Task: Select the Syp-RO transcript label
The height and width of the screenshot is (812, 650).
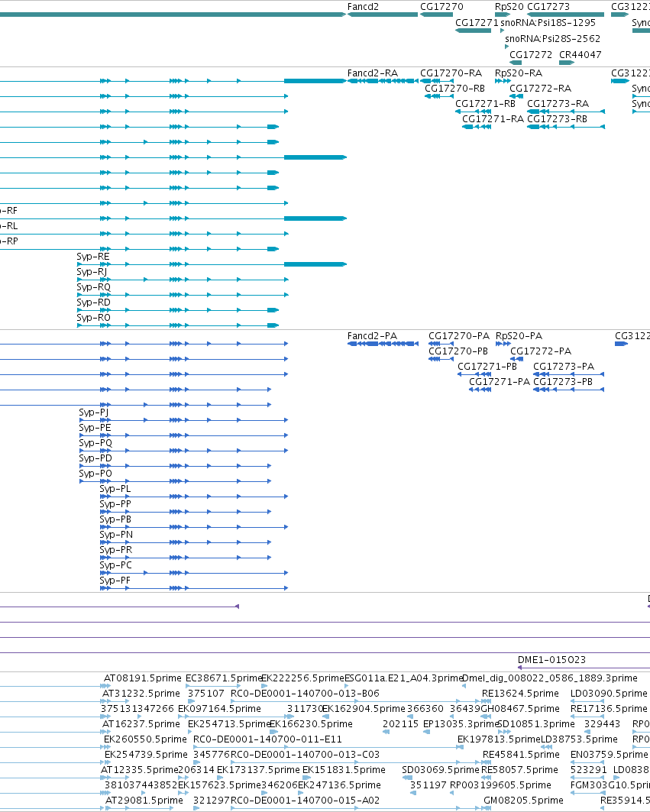Action: coord(94,318)
